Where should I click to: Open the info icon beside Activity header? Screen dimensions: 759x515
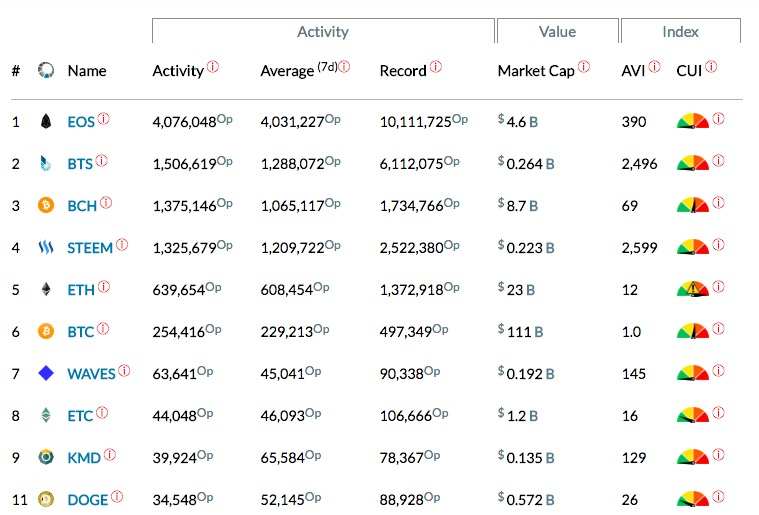click(213, 66)
